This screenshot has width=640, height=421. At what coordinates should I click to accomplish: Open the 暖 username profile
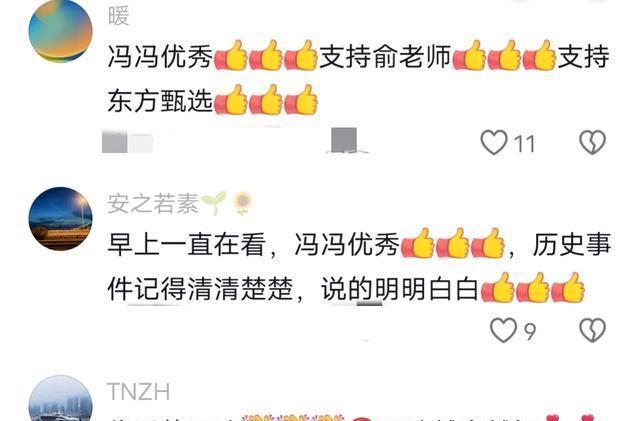pos(119,16)
